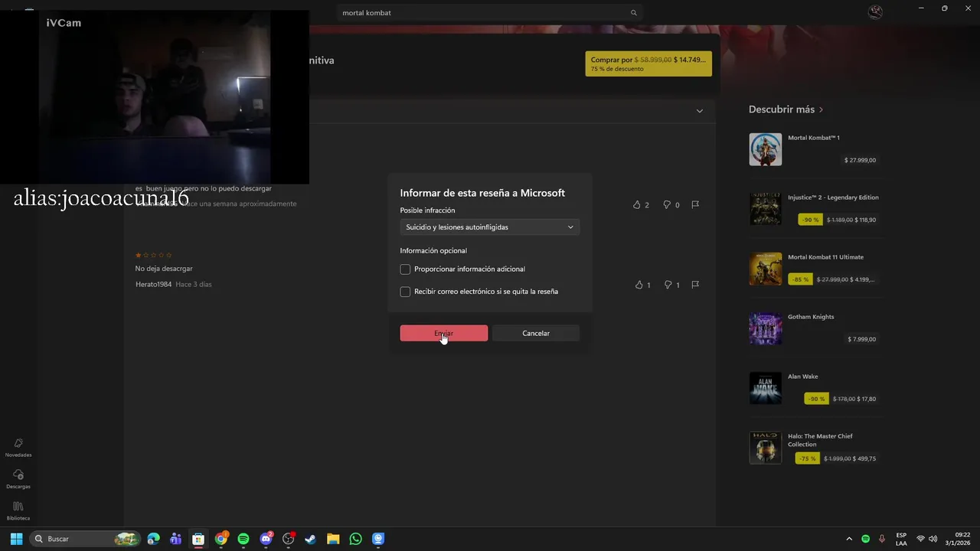Click the Cancelar button

(x=536, y=333)
